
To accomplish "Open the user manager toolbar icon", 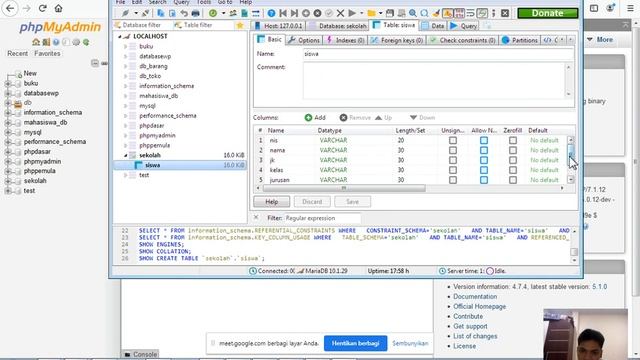I will (233, 13).
